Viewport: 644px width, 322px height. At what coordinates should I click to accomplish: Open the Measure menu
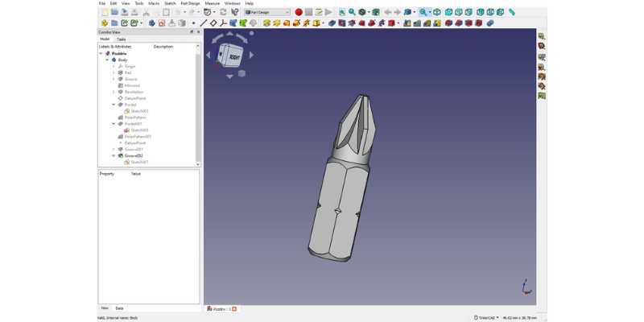click(213, 3)
